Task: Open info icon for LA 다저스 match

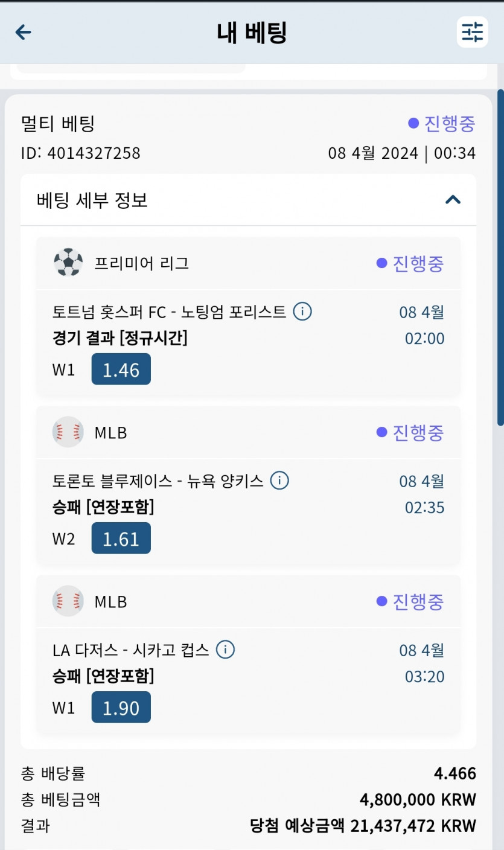Action: (x=225, y=650)
